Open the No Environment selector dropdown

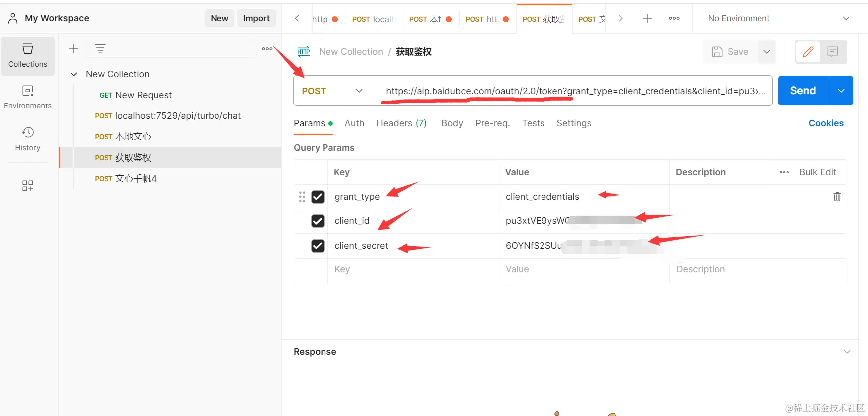(x=778, y=18)
